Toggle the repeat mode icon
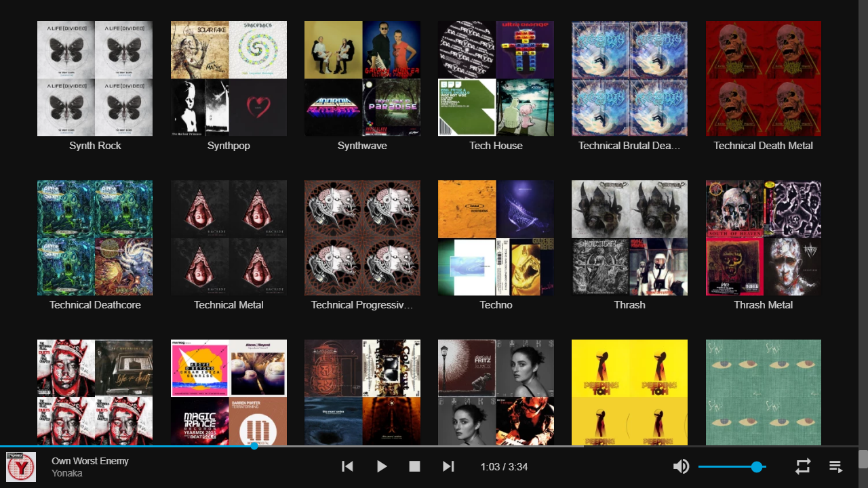 (803, 466)
